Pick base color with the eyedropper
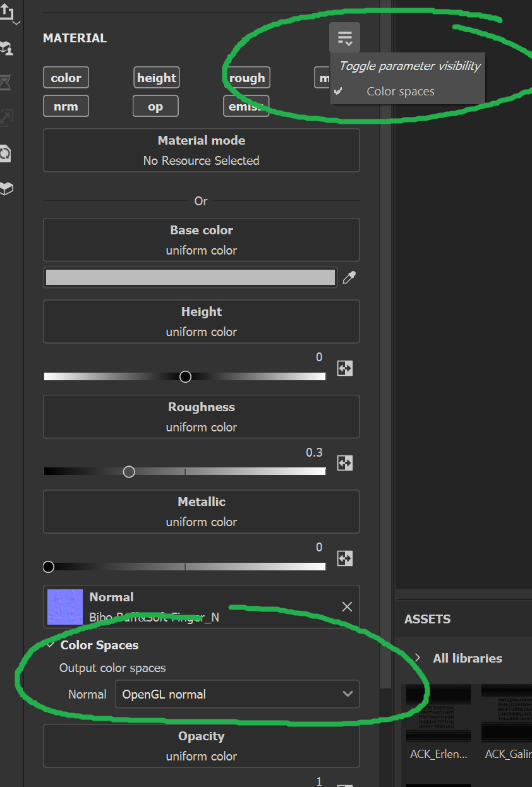 349,278
